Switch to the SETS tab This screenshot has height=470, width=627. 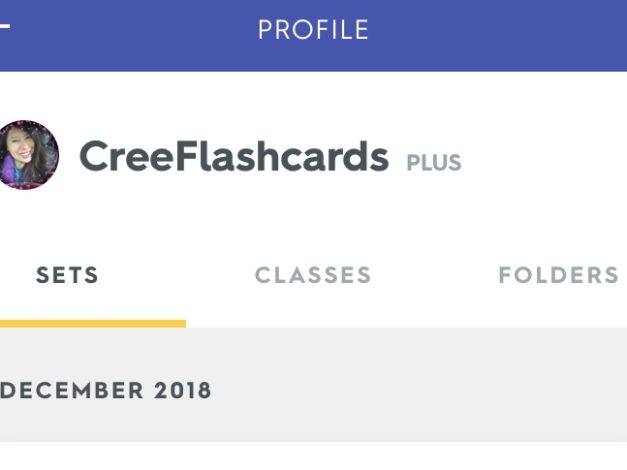pos(68,276)
